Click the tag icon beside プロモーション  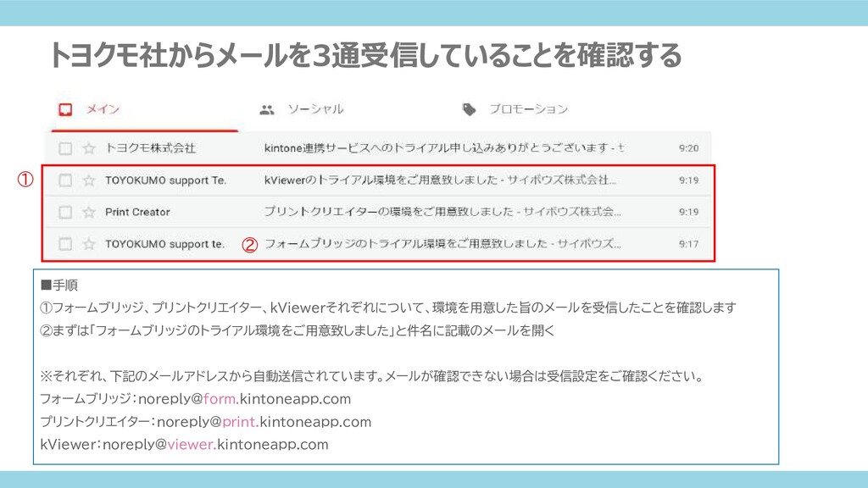click(x=469, y=109)
